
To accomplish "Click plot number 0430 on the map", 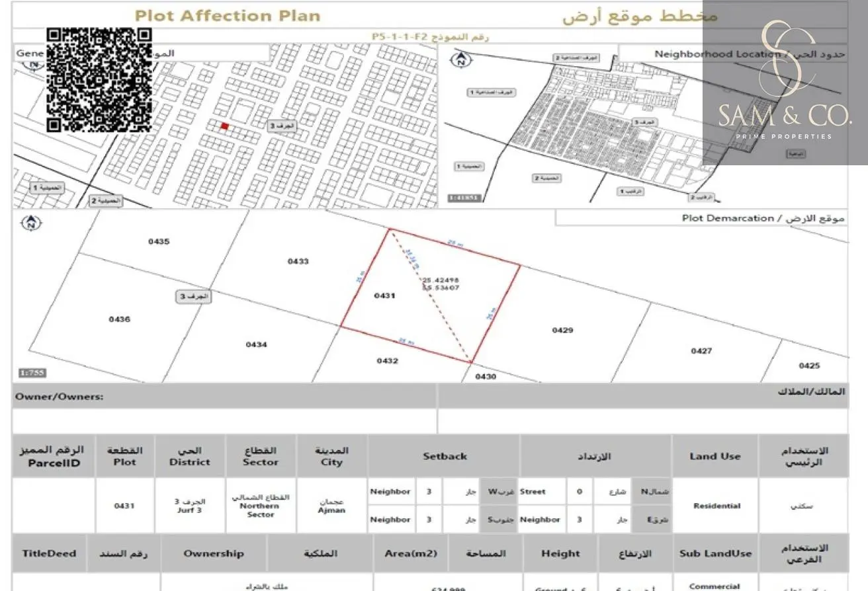I will click(486, 376).
